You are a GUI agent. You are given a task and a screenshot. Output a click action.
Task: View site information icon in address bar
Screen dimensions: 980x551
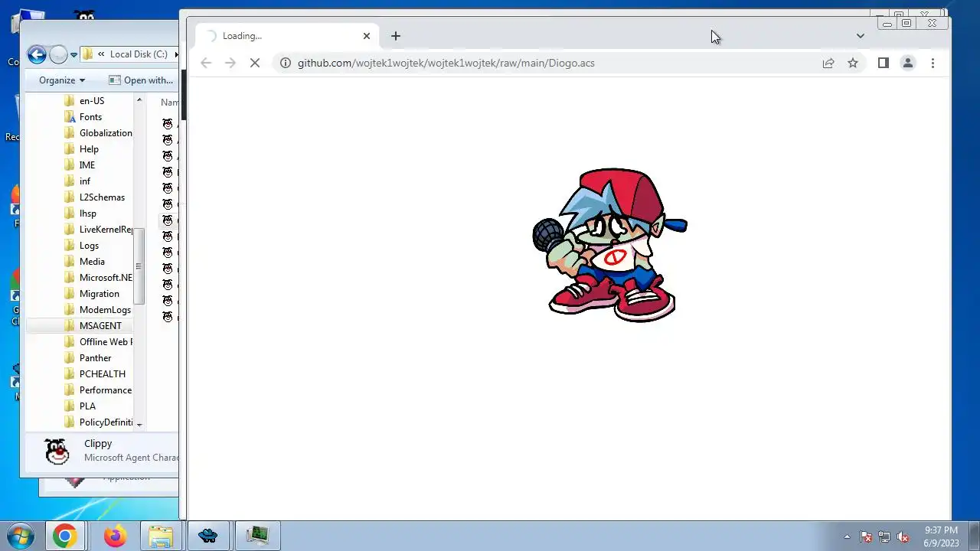pyautogui.click(x=285, y=63)
